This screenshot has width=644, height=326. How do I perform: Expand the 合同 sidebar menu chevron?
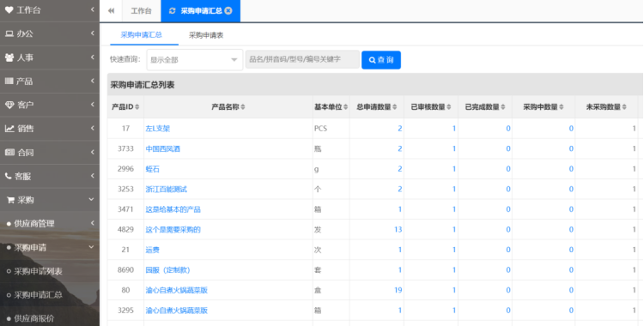point(93,152)
